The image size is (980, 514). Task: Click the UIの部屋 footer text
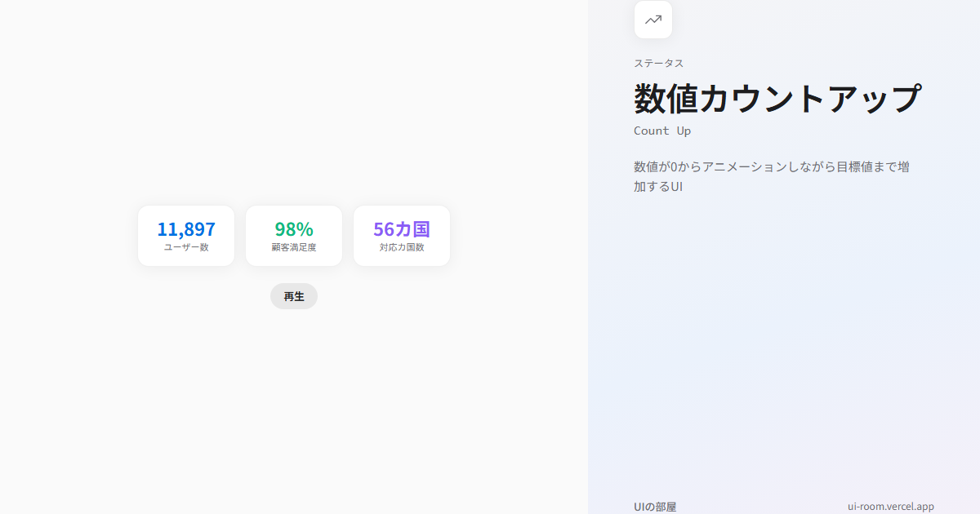click(655, 507)
